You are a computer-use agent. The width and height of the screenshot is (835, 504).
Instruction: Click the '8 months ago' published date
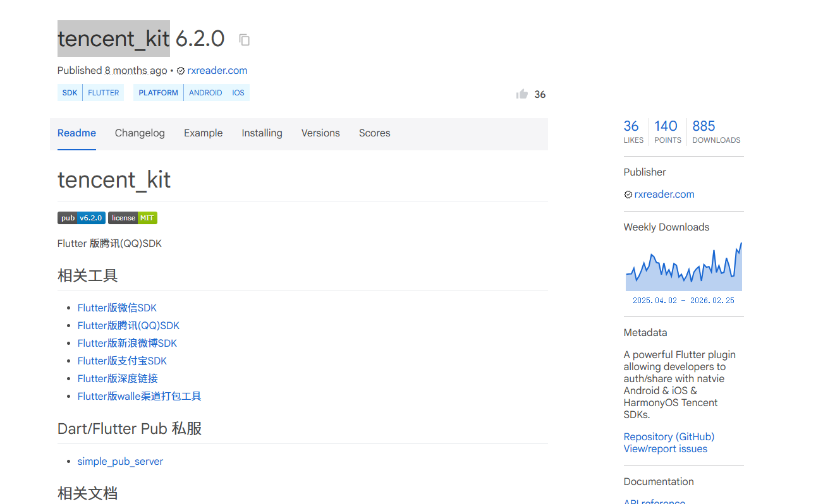coord(136,71)
